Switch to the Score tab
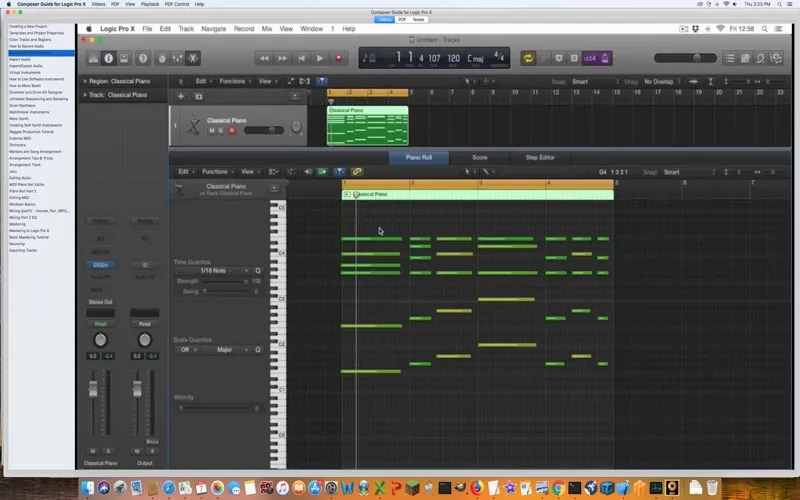 (x=480, y=158)
